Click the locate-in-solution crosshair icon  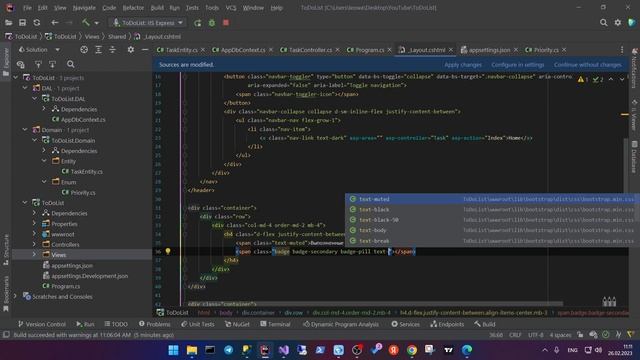pyautogui.click(x=84, y=50)
